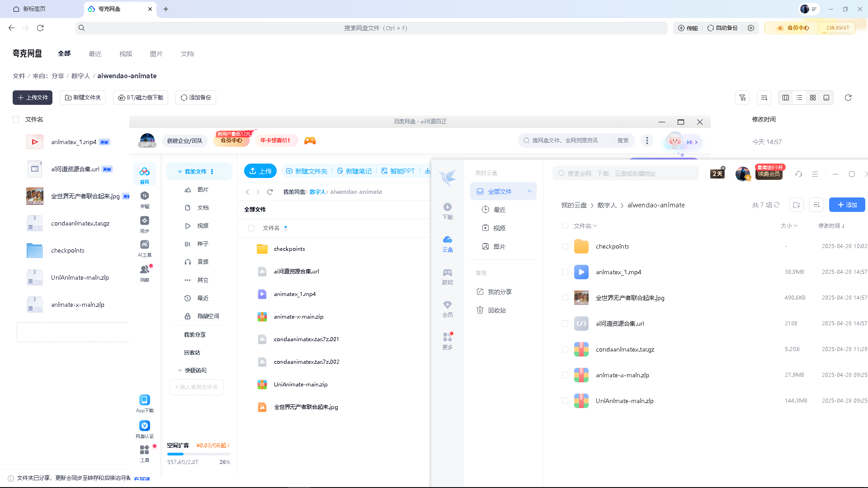Switch to grid view in Quark toolbar
Viewport: 868px width, 488px height.
click(813, 98)
